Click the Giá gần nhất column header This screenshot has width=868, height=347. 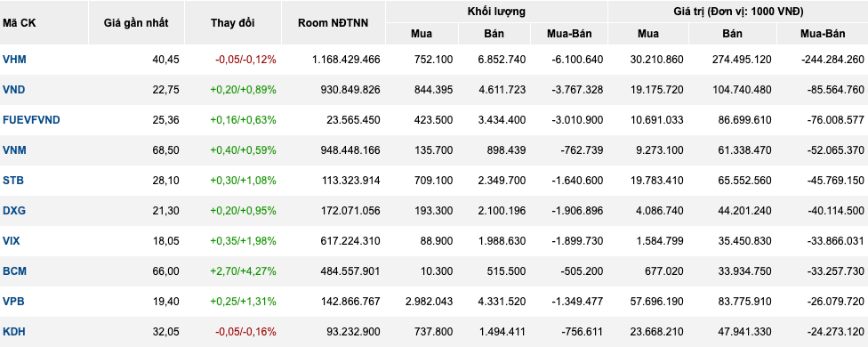[136, 23]
